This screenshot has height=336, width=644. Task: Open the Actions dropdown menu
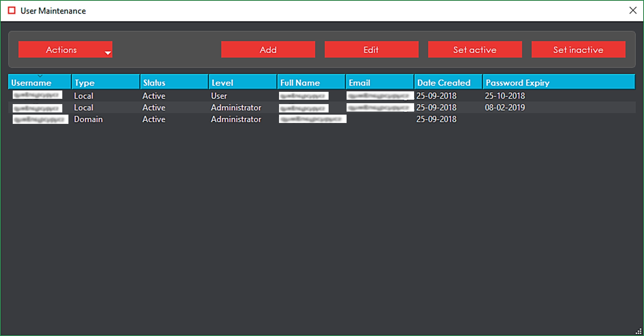pyautogui.click(x=65, y=50)
